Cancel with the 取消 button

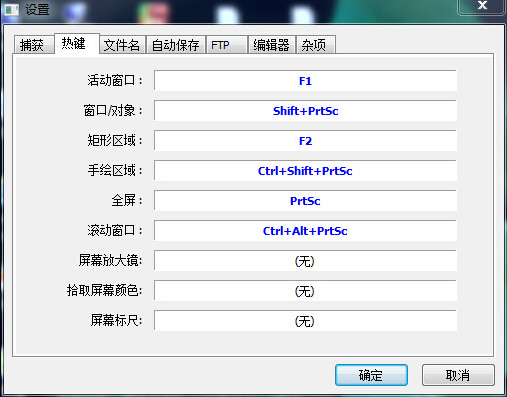[458, 375]
